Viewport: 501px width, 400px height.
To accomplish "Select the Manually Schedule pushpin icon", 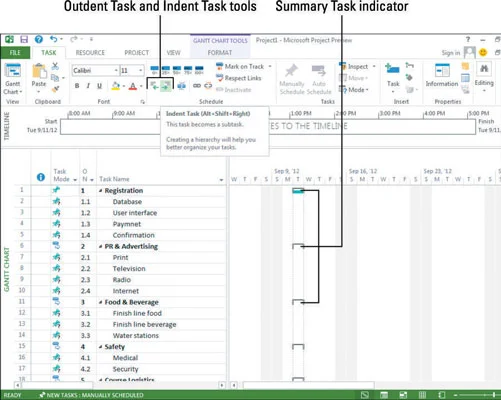I will [x=291, y=70].
